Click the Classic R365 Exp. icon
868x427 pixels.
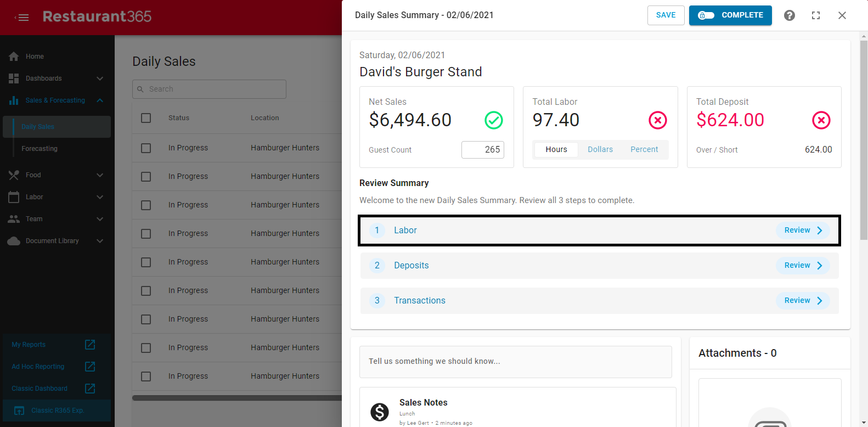[x=19, y=411]
